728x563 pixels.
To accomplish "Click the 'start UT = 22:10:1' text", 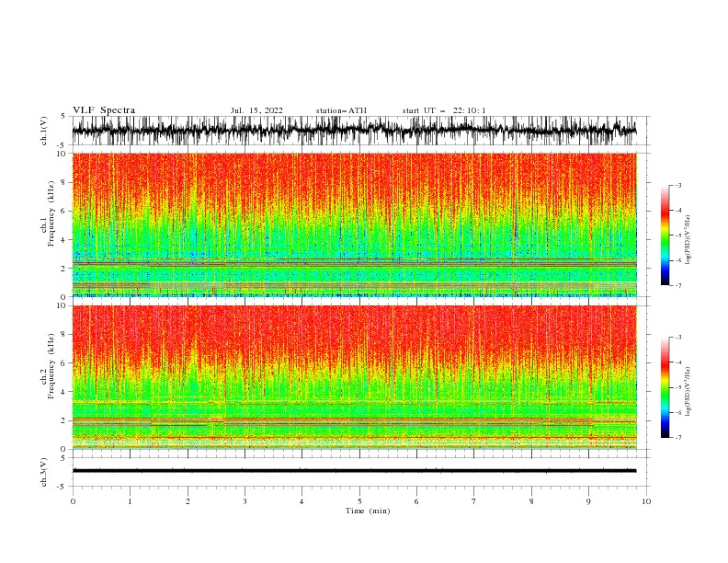I will pos(444,110).
